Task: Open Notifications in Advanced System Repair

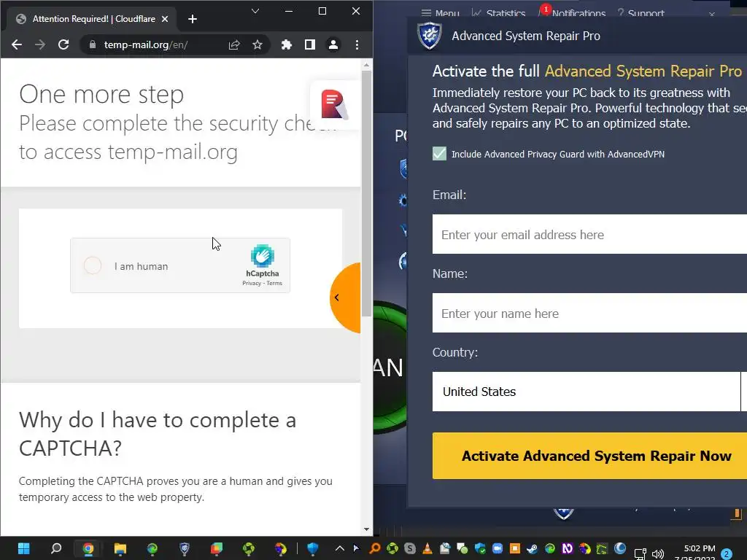Action: click(572, 12)
